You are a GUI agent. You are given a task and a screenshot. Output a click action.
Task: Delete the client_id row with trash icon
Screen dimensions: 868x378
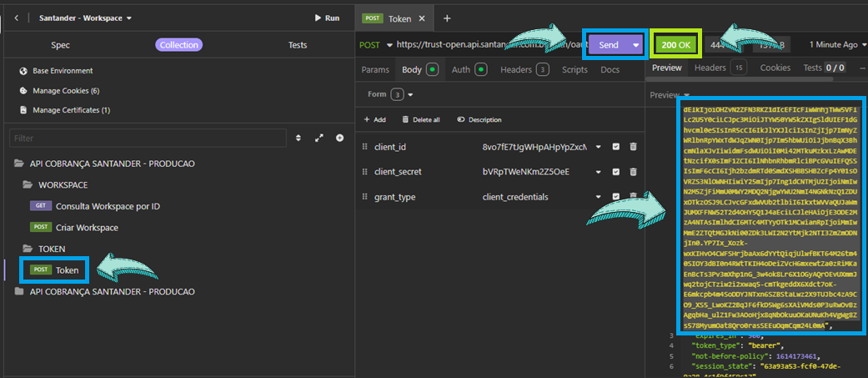634,147
